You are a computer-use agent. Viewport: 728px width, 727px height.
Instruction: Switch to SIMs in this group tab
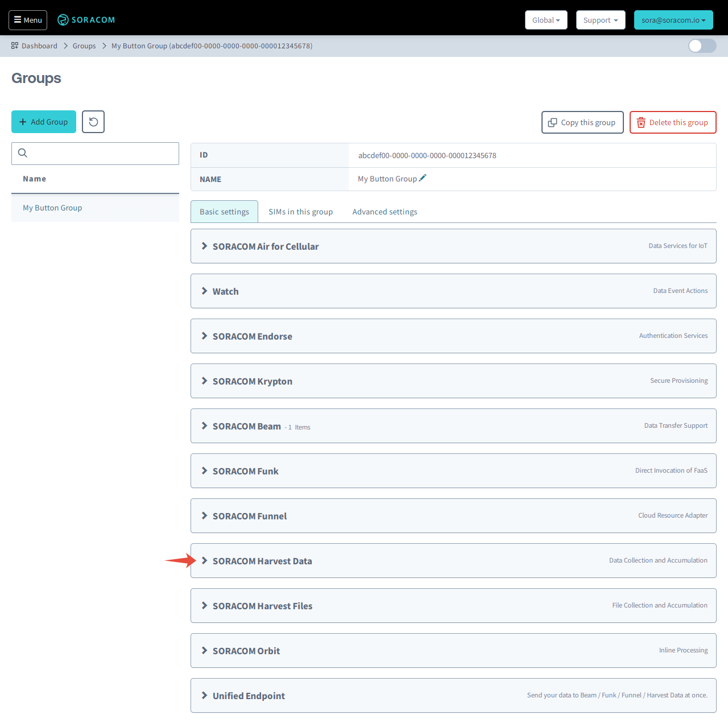pyautogui.click(x=301, y=212)
